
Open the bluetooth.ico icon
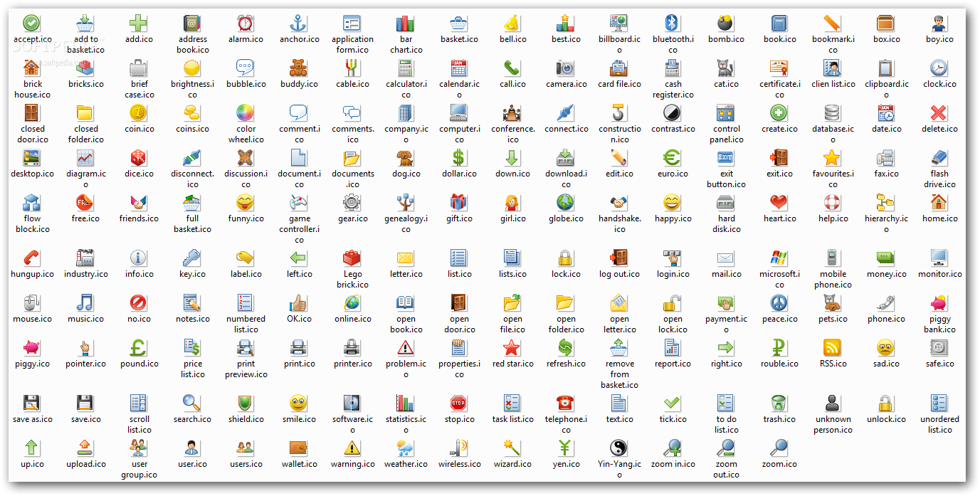(673, 23)
